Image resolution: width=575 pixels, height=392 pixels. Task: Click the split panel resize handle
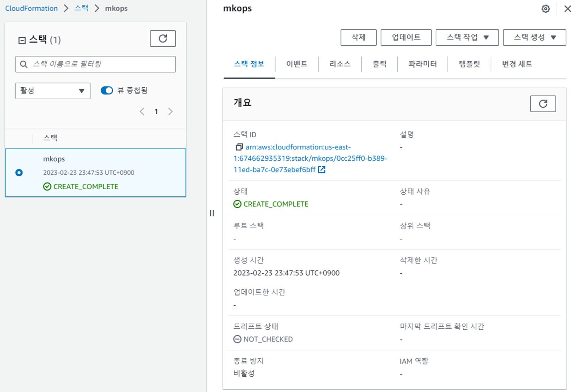(212, 213)
